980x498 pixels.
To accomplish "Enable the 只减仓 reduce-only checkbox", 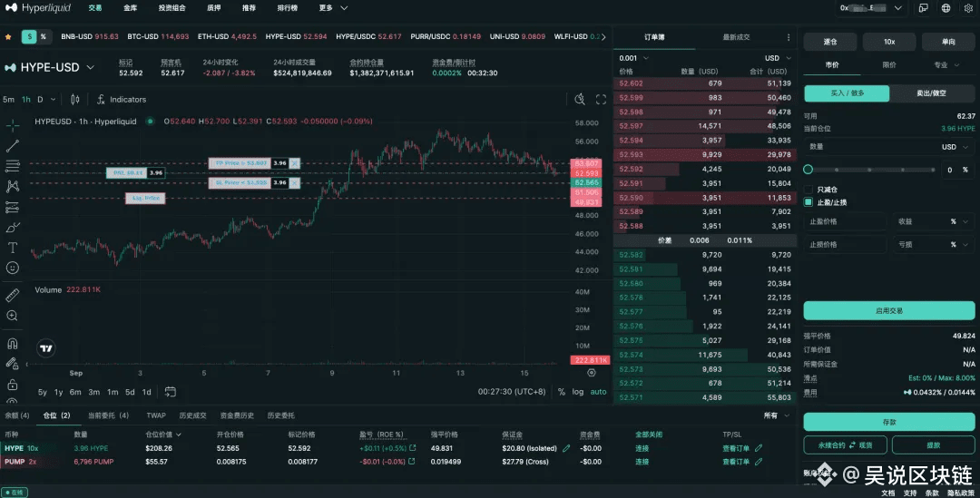I will tap(808, 189).
